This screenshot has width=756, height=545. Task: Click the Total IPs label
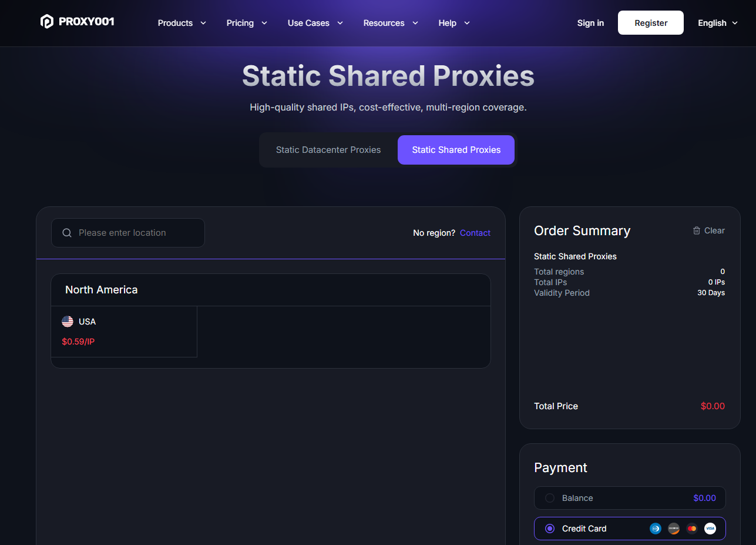click(x=550, y=282)
